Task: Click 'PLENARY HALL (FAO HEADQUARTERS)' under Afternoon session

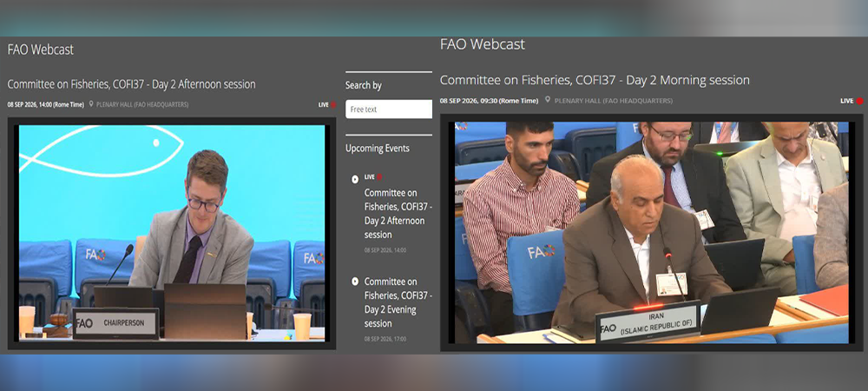Action: pos(142,104)
